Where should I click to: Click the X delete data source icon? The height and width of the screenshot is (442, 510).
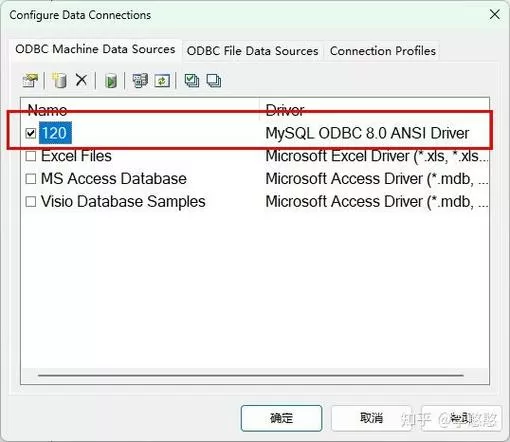(81, 80)
